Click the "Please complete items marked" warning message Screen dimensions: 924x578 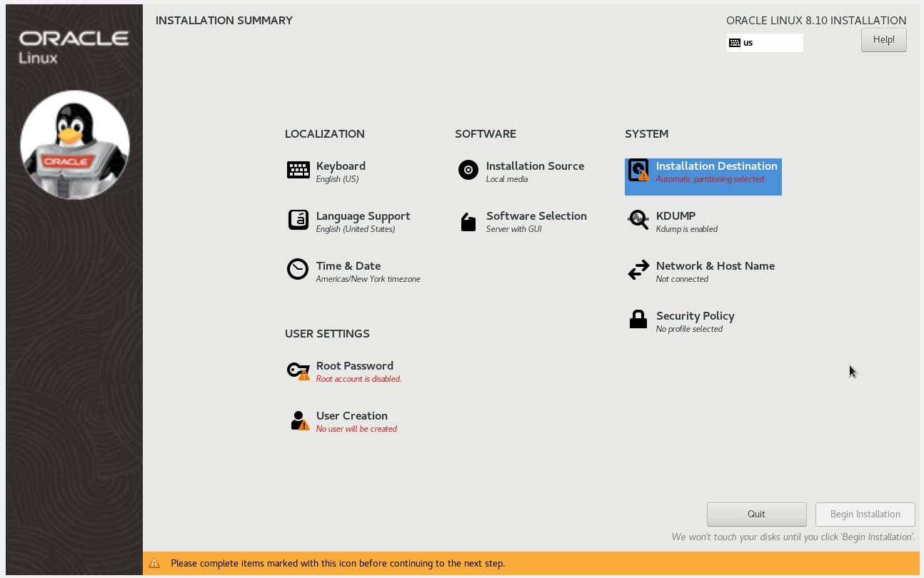[x=338, y=564]
